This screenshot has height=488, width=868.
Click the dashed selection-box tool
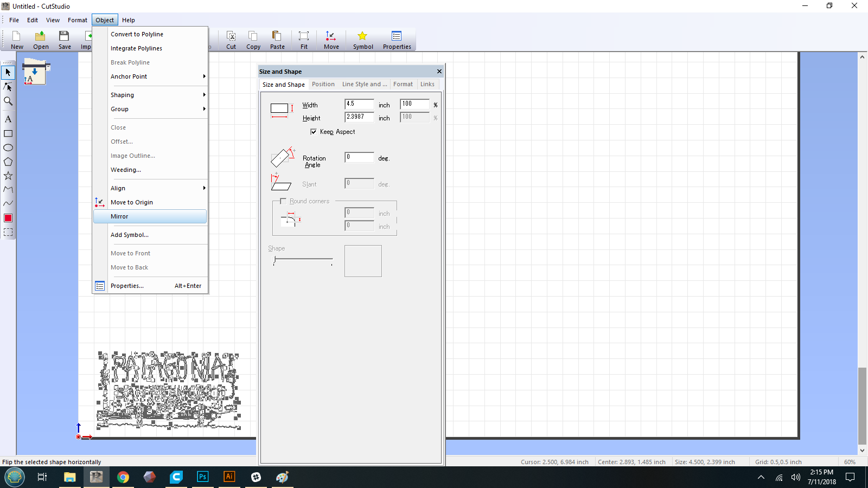point(8,232)
